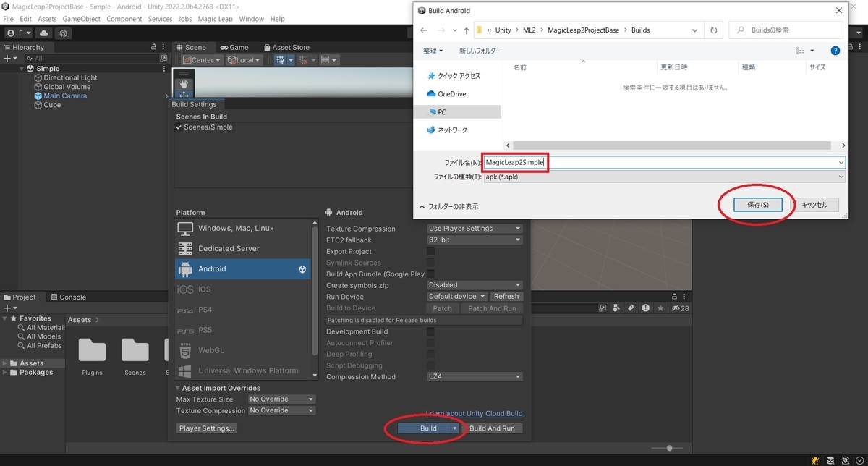Screen dimensions: 868x466
Task: Click the Hierarchy search-by-type icon
Action: [x=164, y=58]
